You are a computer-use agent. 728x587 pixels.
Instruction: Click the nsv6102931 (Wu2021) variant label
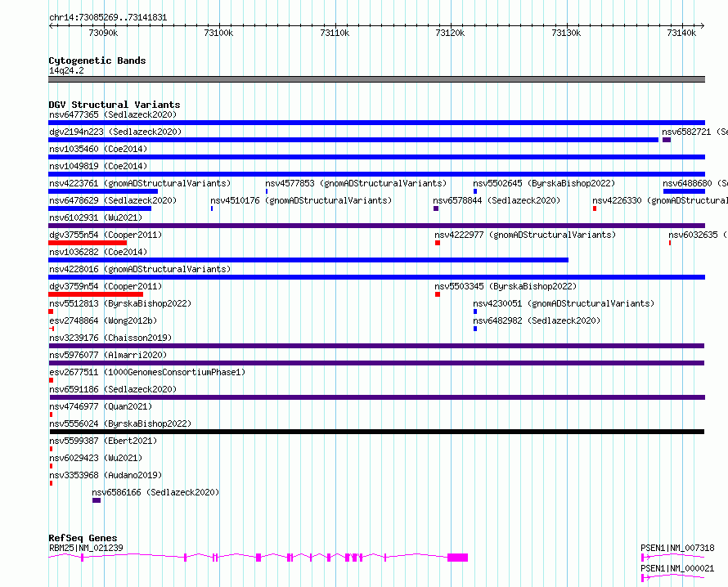pyautogui.click(x=96, y=217)
